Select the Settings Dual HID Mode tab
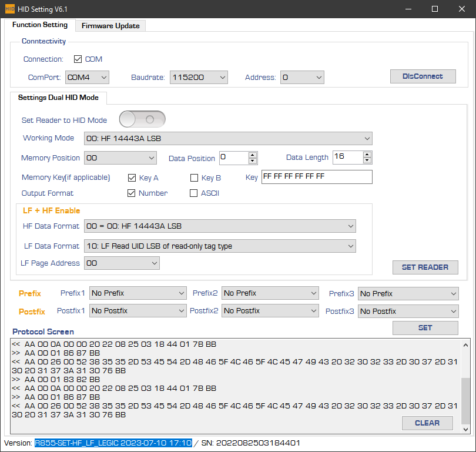This screenshot has height=452, width=476. point(58,98)
